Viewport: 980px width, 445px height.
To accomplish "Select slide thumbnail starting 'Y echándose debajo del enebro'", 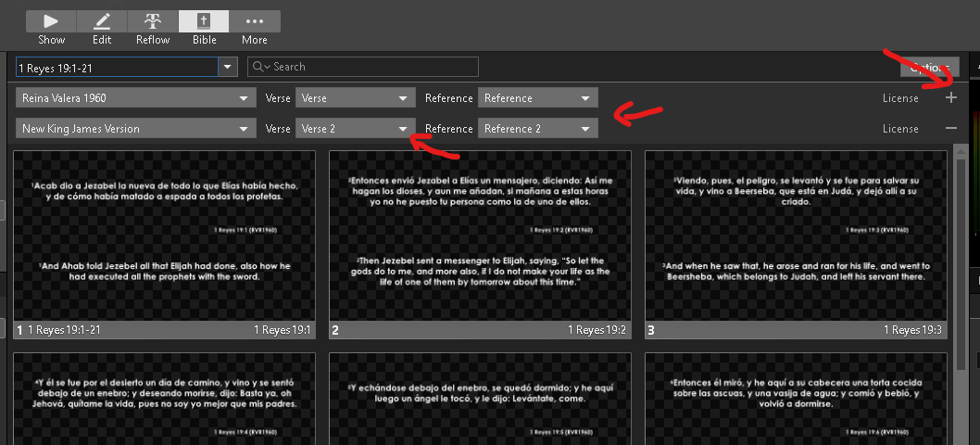I will [480, 399].
